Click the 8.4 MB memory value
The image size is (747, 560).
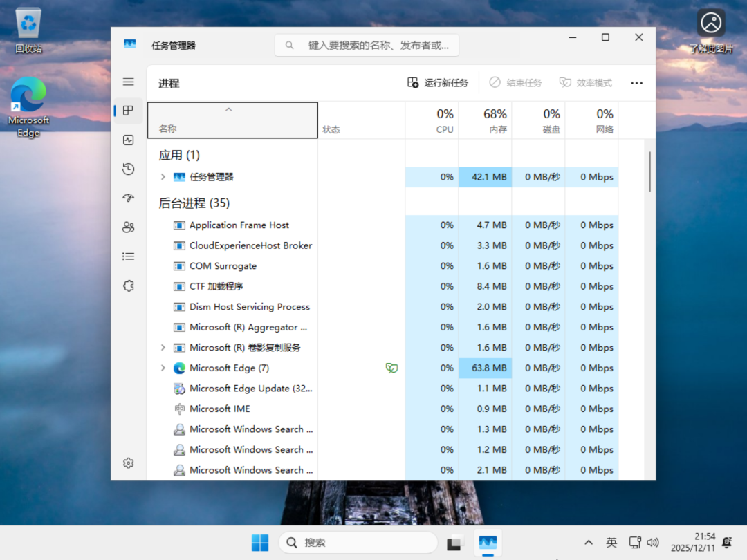492,287
